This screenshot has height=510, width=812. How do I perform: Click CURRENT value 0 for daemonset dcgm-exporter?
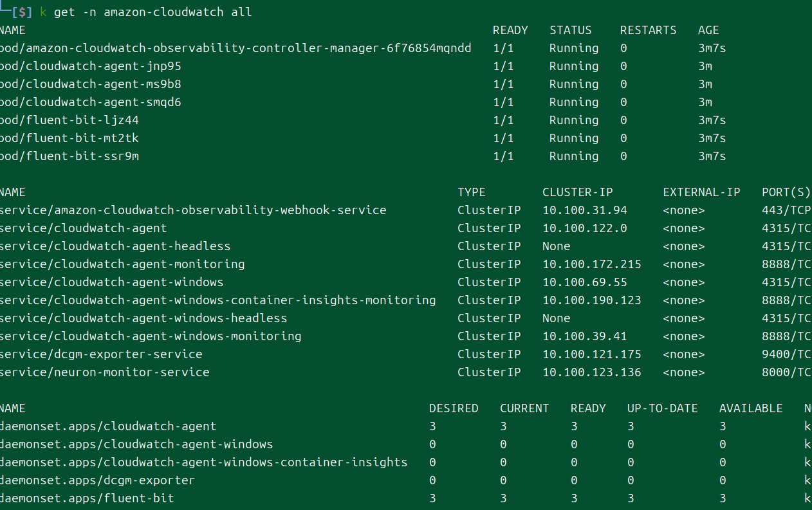pos(503,480)
